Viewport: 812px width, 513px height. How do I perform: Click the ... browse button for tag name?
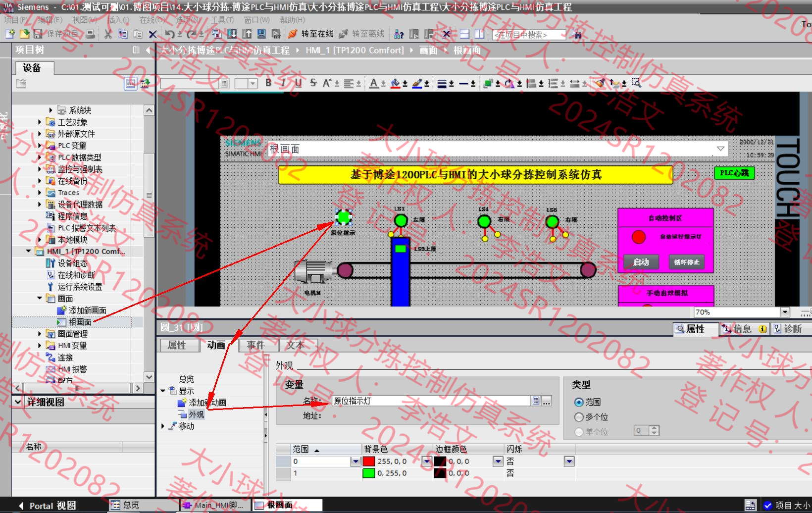coord(547,401)
